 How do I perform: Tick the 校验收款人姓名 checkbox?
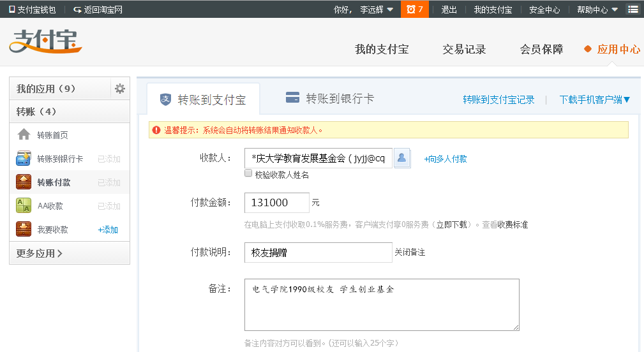[248, 173]
